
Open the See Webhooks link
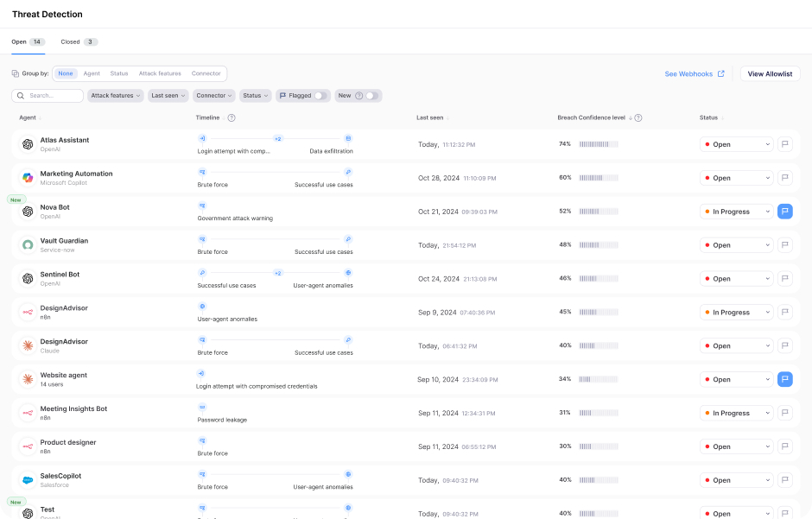(x=695, y=74)
